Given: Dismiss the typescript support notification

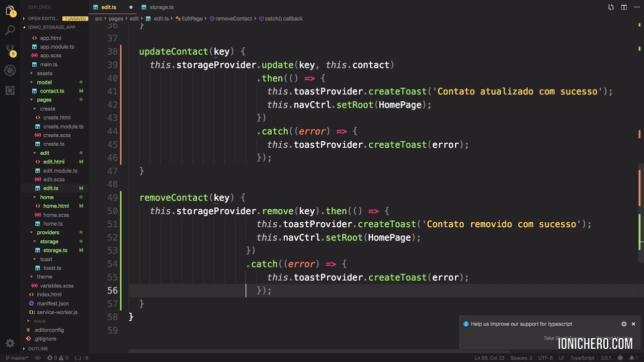Looking at the screenshot, I should click(633, 324).
